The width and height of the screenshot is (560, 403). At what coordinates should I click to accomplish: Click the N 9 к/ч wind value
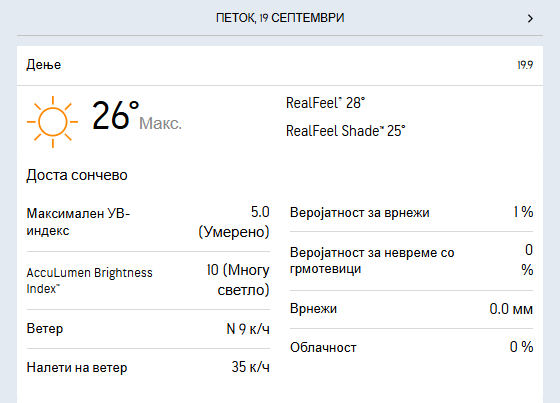[248, 329]
